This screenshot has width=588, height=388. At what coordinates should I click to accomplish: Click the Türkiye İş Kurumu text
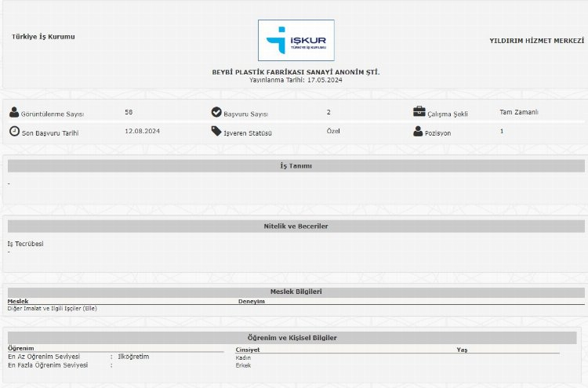pyautogui.click(x=44, y=37)
